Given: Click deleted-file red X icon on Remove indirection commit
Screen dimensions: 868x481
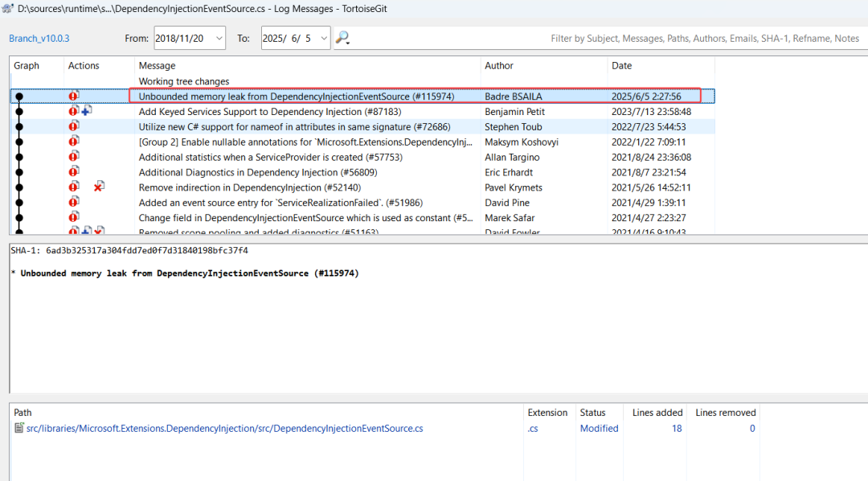Looking at the screenshot, I should click(x=98, y=187).
